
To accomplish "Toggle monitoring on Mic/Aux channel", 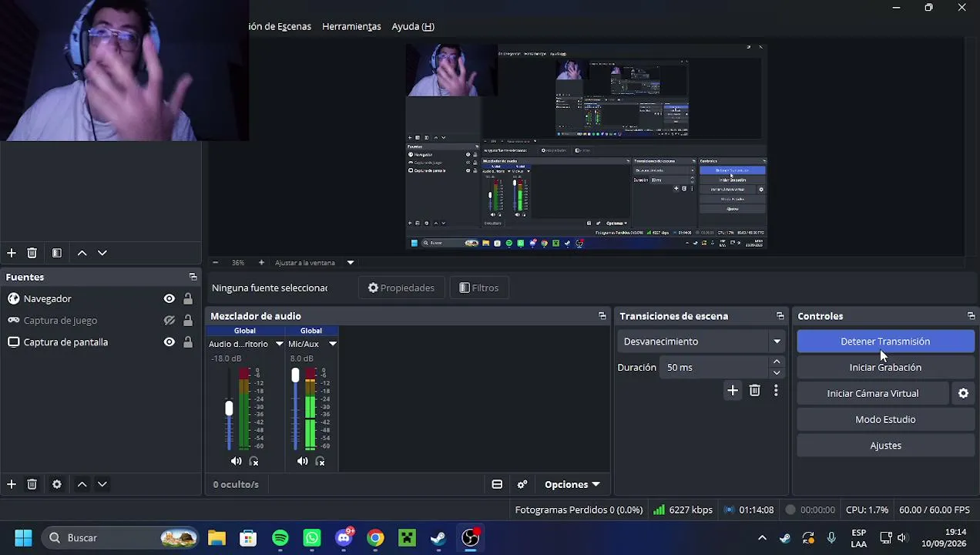I will 320,461.
